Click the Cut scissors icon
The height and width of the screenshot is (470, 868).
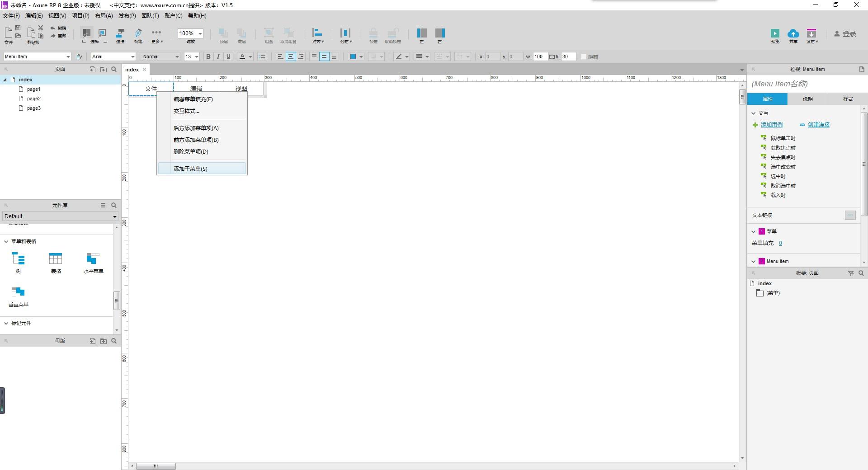coord(40,28)
